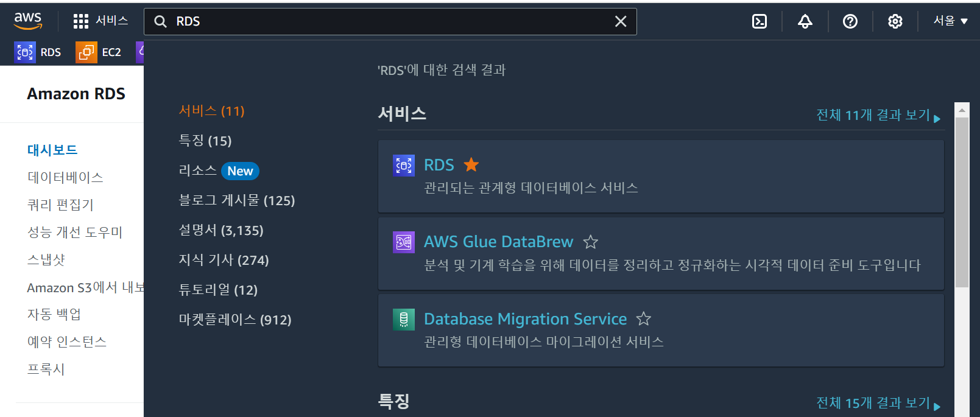
Task: Select the 블로그 게시물 (125) category
Action: pyautogui.click(x=236, y=200)
